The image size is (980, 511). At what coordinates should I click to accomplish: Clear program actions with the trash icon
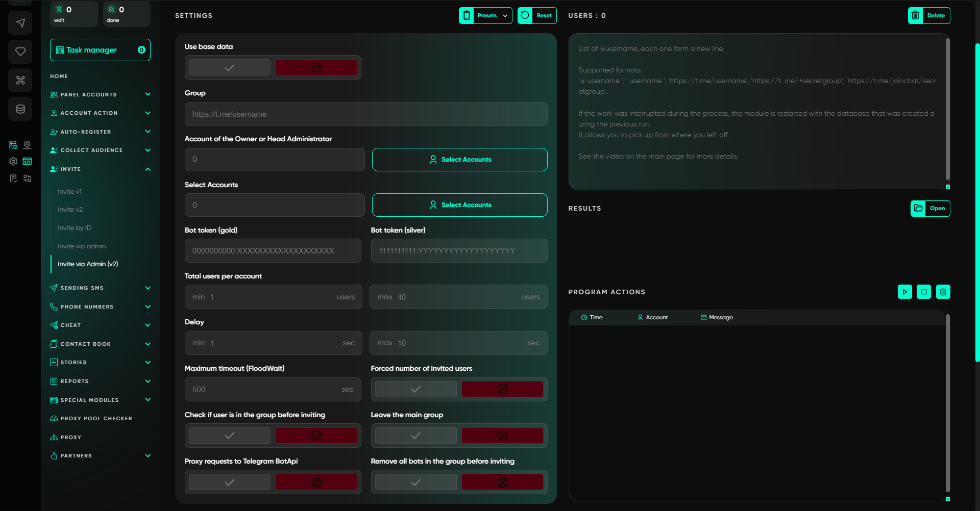(x=943, y=292)
